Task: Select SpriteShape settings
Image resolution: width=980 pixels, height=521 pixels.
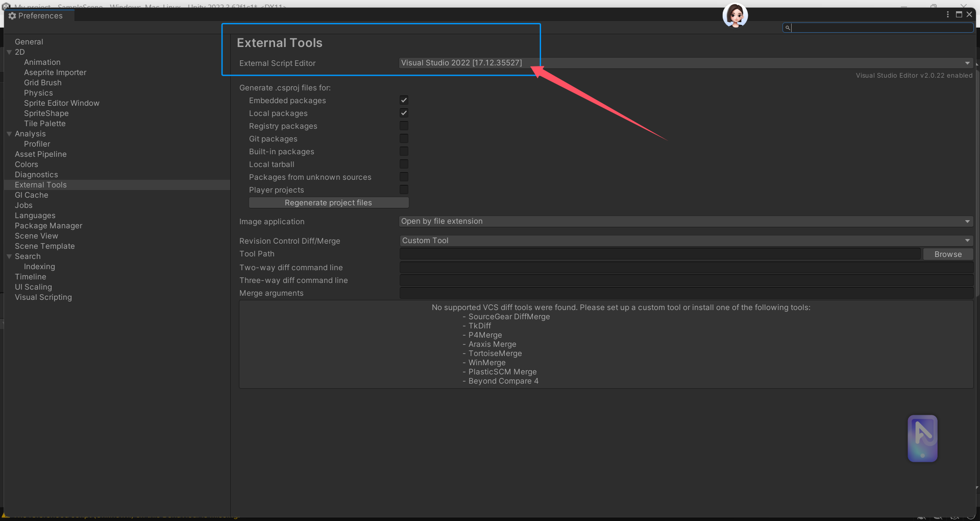Action: (46, 113)
